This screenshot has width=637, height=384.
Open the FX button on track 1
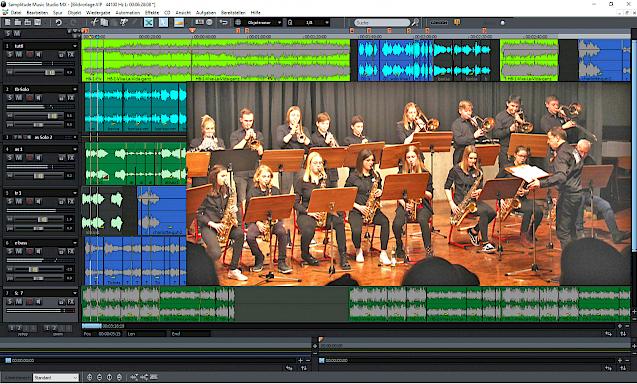point(71,54)
